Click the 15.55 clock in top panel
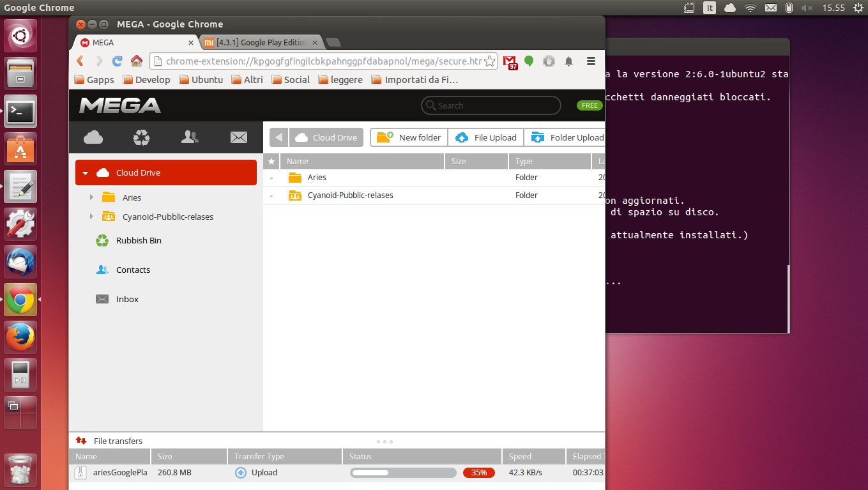 [x=834, y=8]
